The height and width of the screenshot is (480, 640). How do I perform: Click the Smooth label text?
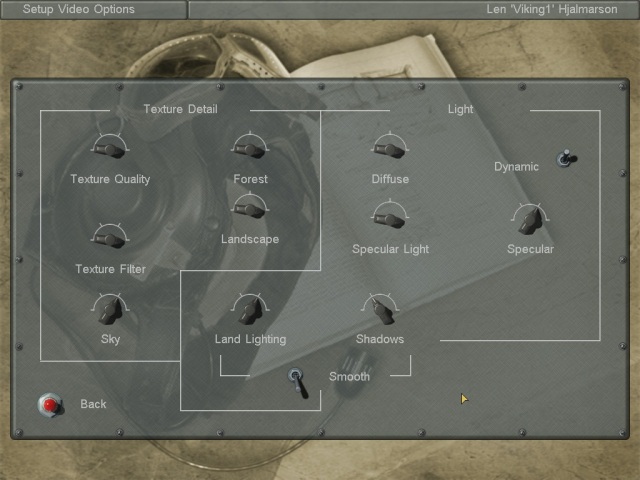point(349,377)
